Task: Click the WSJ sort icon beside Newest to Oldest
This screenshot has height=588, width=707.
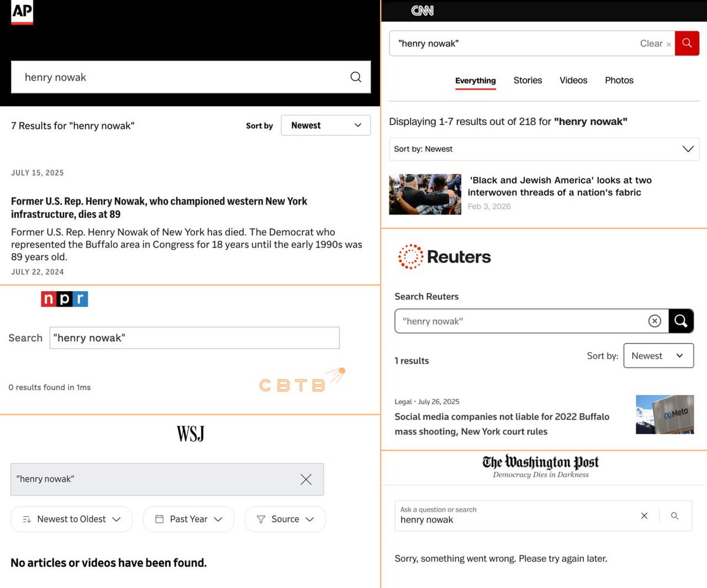Action: click(27, 519)
